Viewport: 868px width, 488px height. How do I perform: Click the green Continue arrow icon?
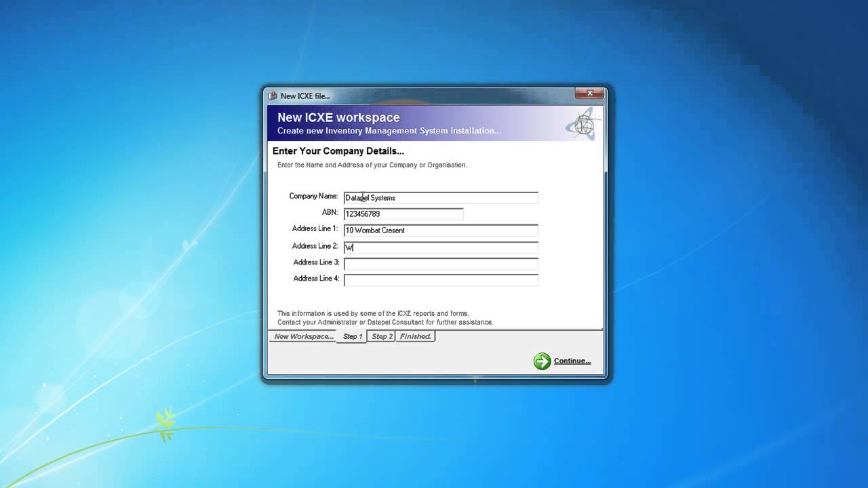[542, 361]
